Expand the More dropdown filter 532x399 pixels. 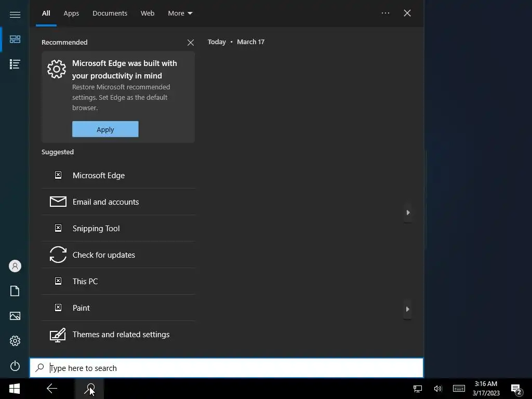[x=180, y=13]
